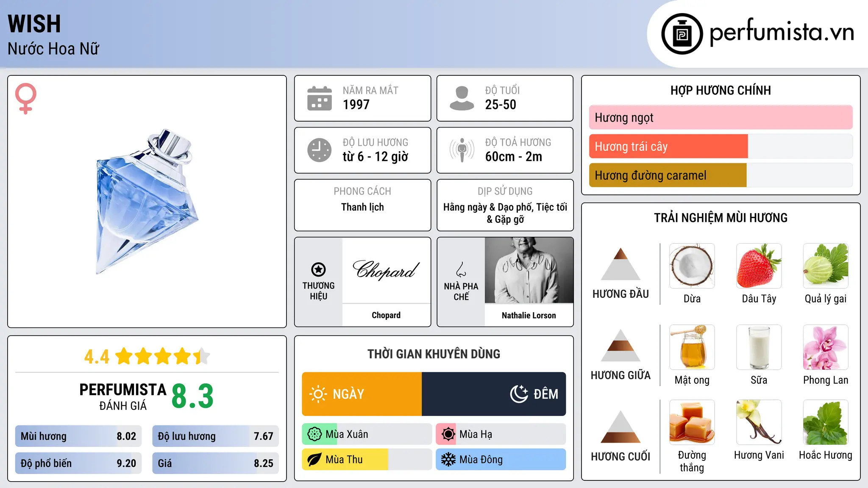This screenshot has height=488, width=868.
Task: Click the Hương giữa pyramid icon
Action: [x=620, y=345]
